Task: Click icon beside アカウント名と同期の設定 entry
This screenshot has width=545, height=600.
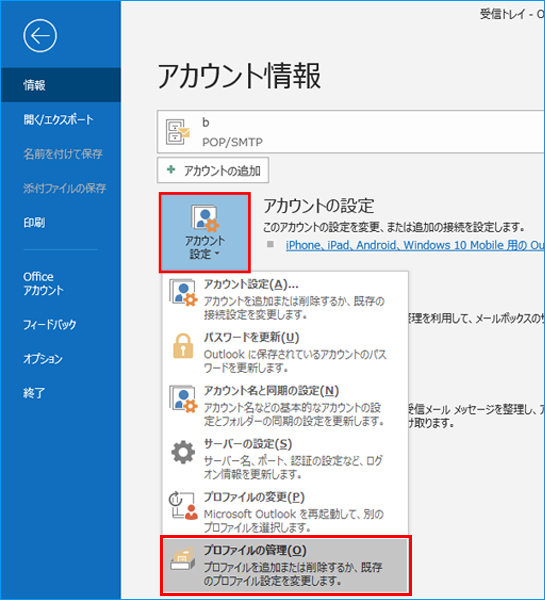Action: pos(183,399)
